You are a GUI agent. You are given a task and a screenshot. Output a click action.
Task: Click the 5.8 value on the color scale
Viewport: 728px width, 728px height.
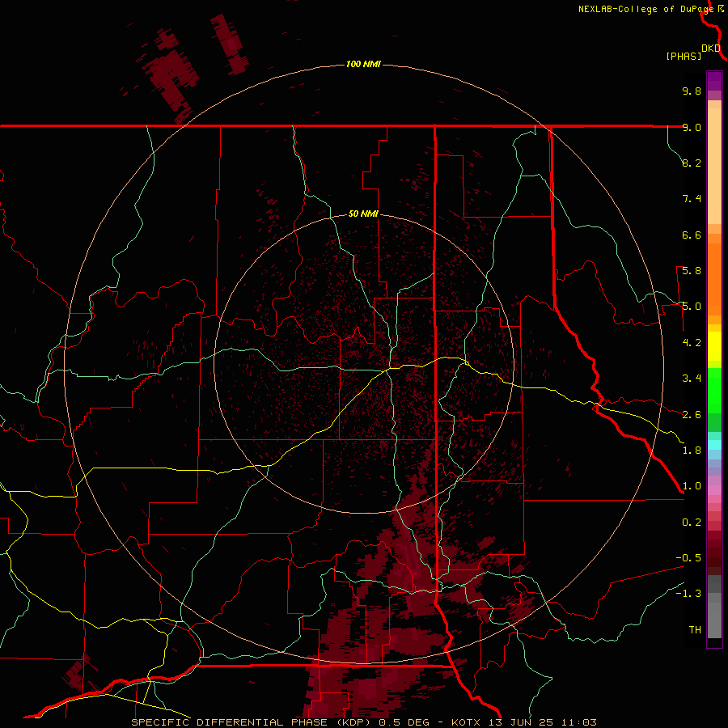click(692, 271)
